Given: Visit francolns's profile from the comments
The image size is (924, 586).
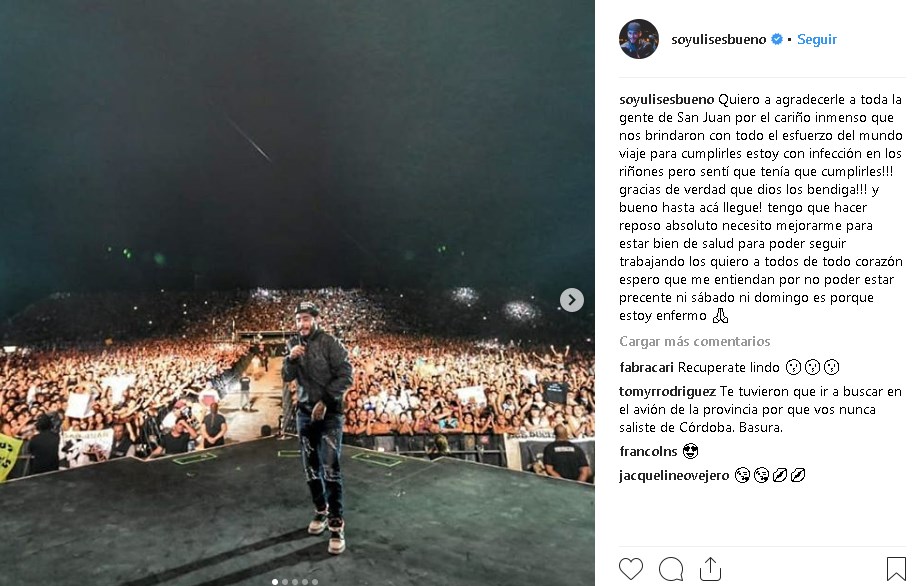Looking at the screenshot, I should [x=648, y=452].
